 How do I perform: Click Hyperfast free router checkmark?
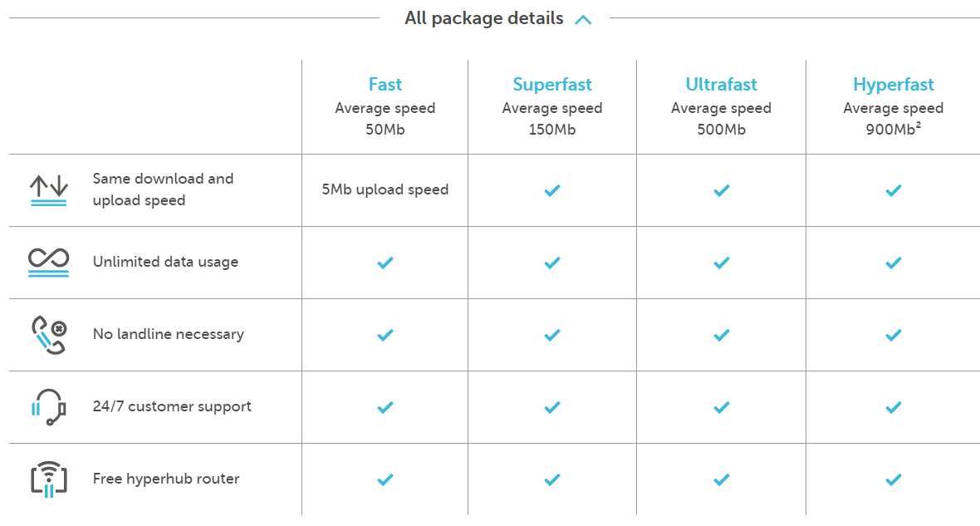coord(893,479)
